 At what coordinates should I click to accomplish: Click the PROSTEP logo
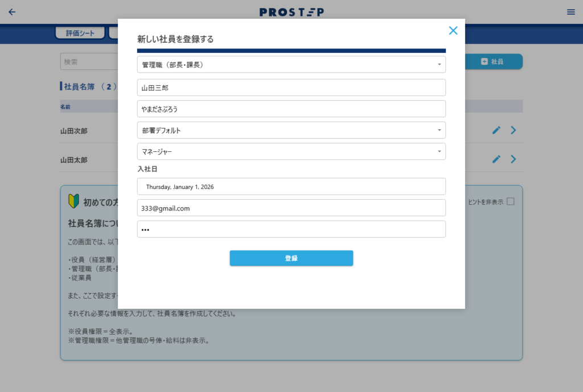(291, 12)
